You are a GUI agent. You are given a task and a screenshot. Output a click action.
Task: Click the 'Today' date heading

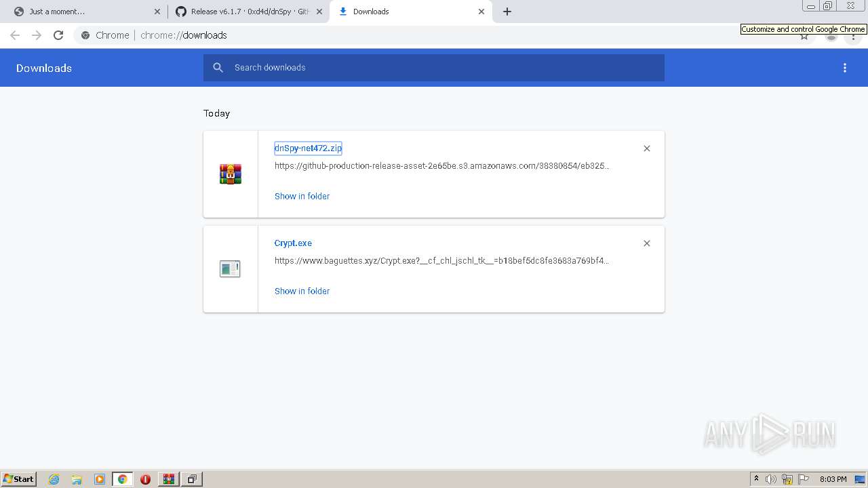pos(216,113)
